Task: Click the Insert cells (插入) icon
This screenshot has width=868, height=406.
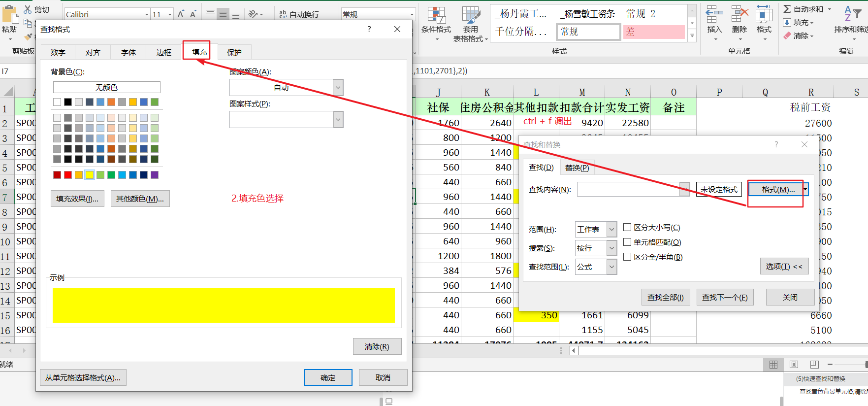Action: click(x=714, y=15)
